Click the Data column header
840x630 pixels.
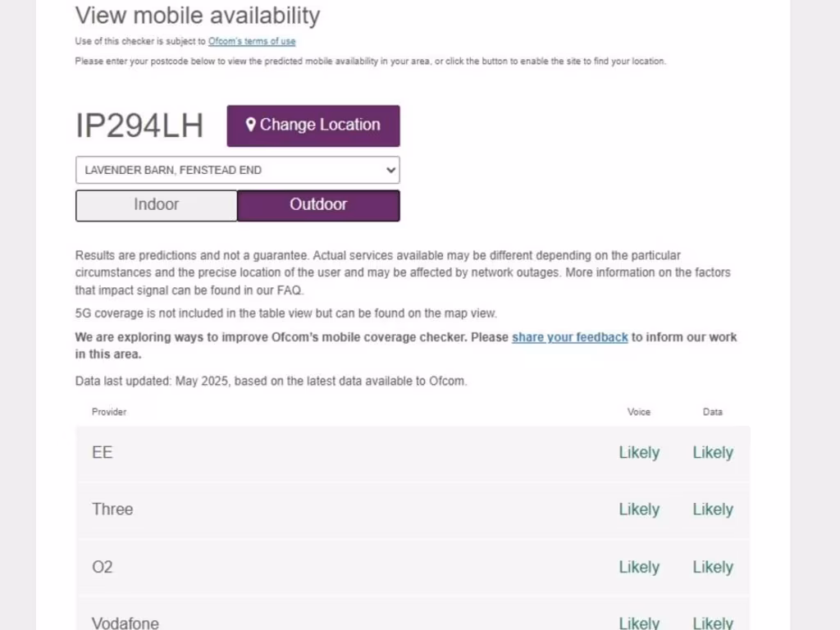tap(713, 412)
